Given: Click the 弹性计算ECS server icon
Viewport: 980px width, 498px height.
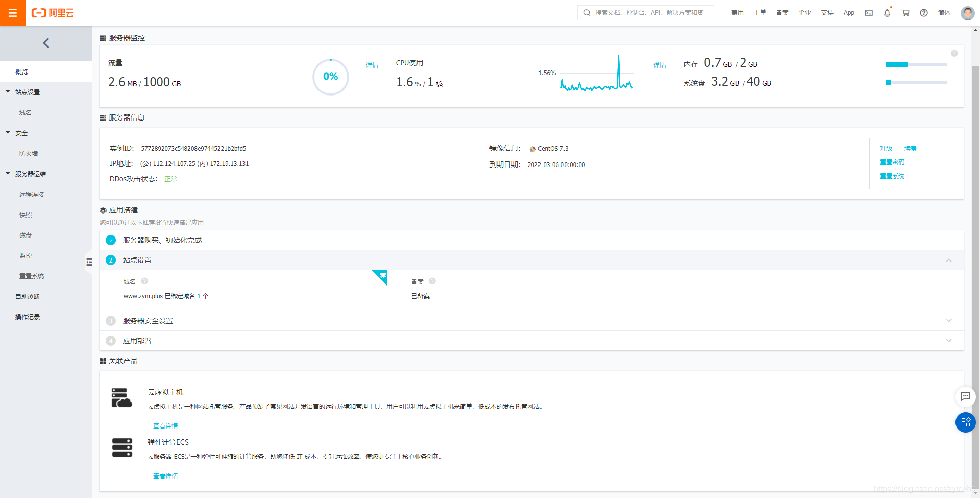Looking at the screenshot, I should pos(122,447).
